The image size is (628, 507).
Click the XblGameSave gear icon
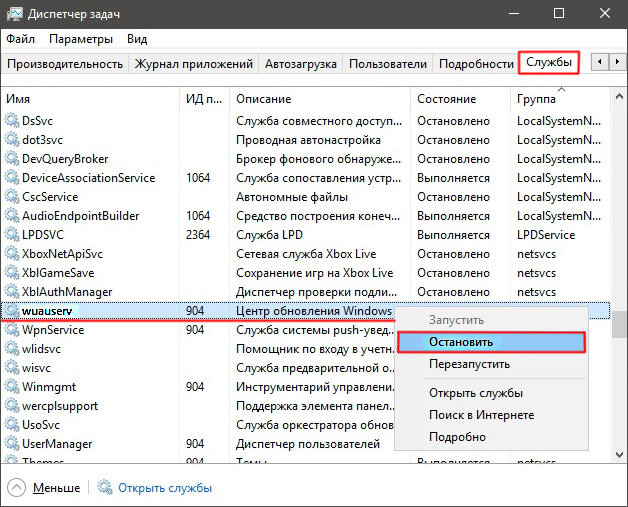[12, 273]
